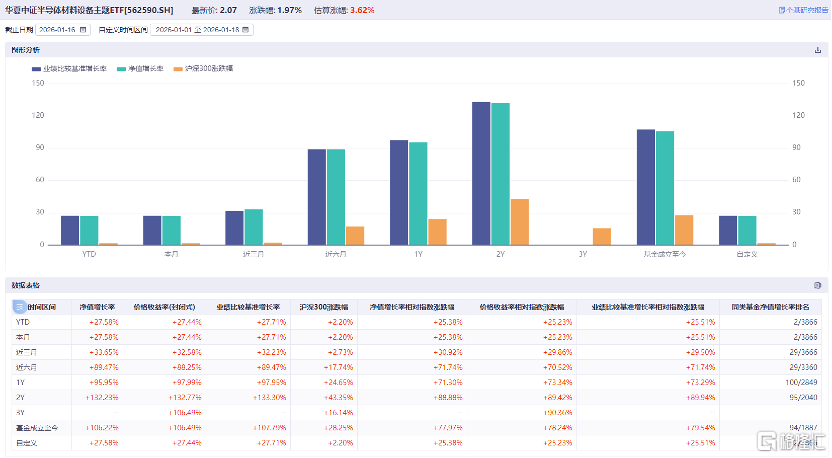Viewport: 832px width, 458px height.
Task: Click the 时间区间 column header
Action: 41,307
